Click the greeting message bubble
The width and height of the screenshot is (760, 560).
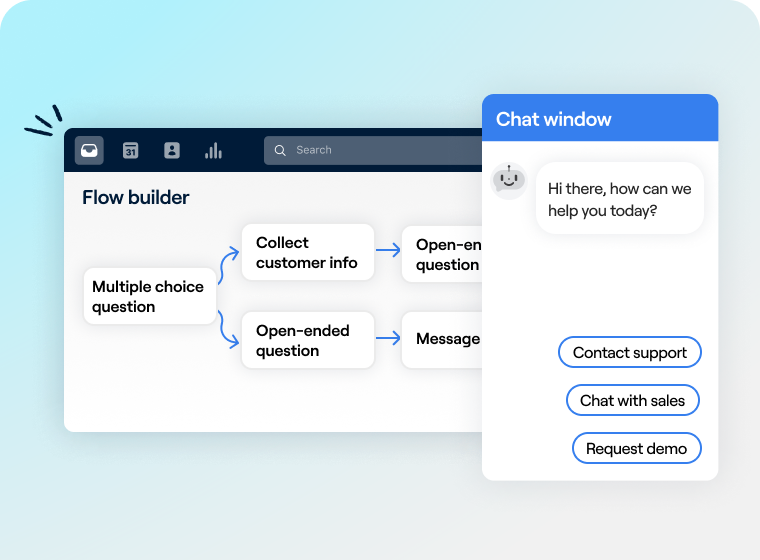click(x=620, y=199)
